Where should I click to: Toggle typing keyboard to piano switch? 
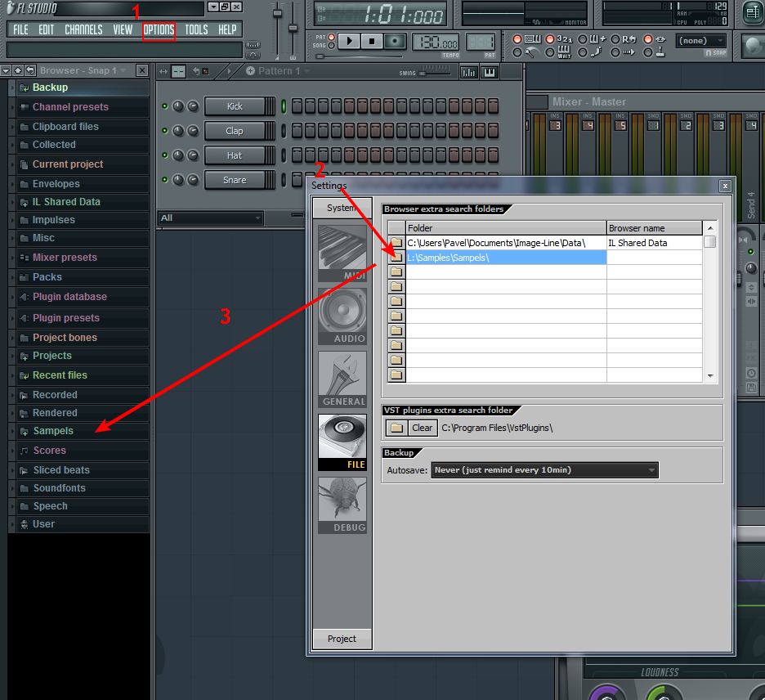coord(517,39)
